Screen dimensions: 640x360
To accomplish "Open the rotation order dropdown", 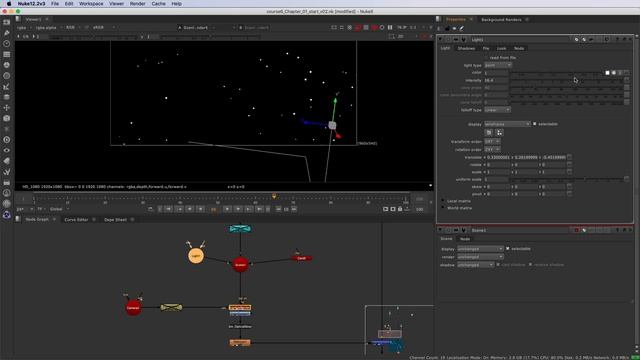I will [x=492, y=149].
